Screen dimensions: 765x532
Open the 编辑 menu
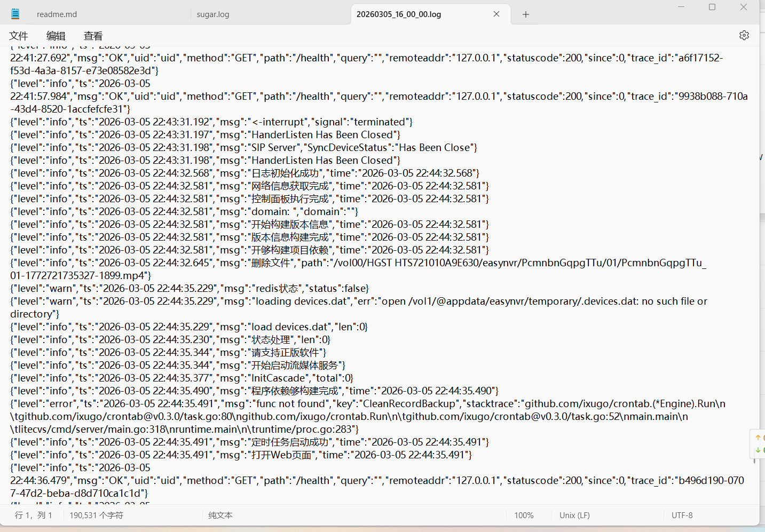[x=56, y=36]
